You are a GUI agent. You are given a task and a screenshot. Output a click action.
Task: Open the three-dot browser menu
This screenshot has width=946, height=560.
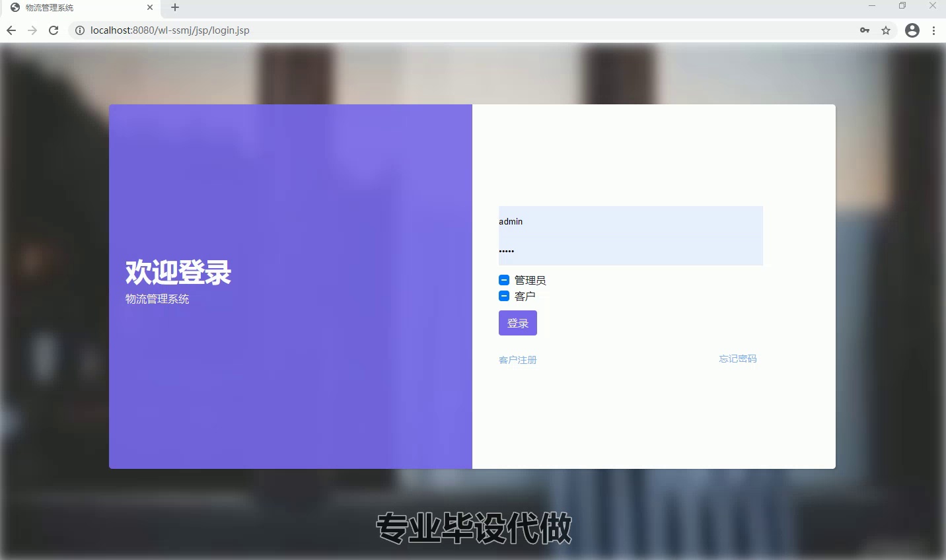click(933, 30)
